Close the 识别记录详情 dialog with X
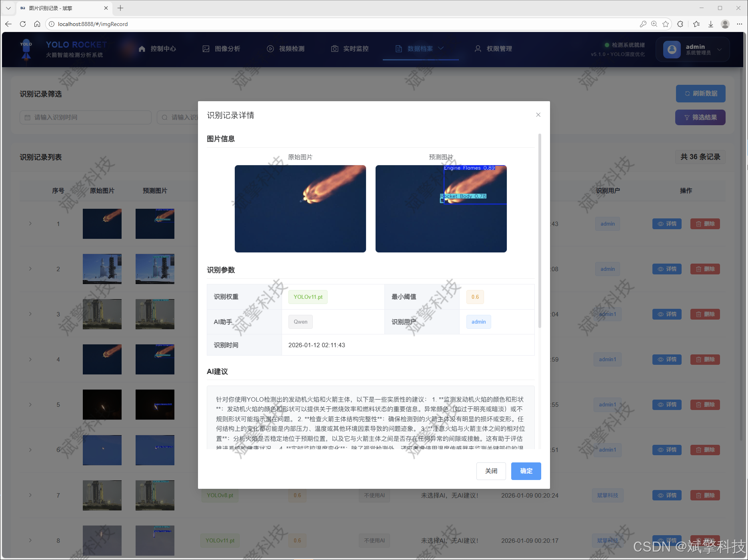 538,115
